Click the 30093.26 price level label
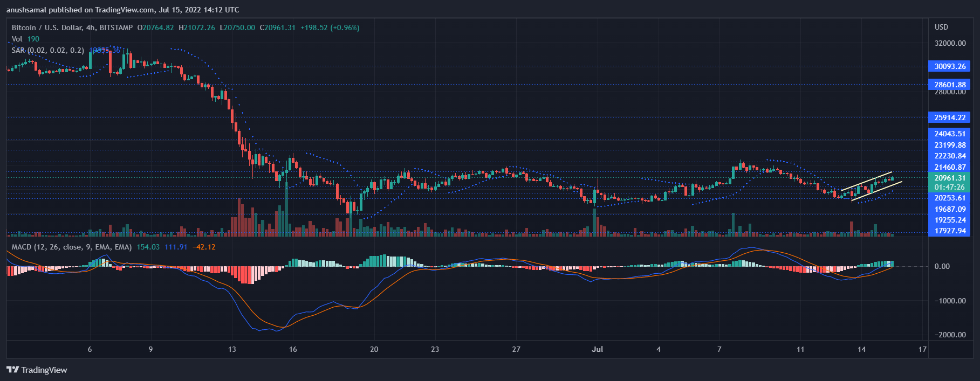The image size is (980, 381). pyautogui.click(x=949, y=66)
